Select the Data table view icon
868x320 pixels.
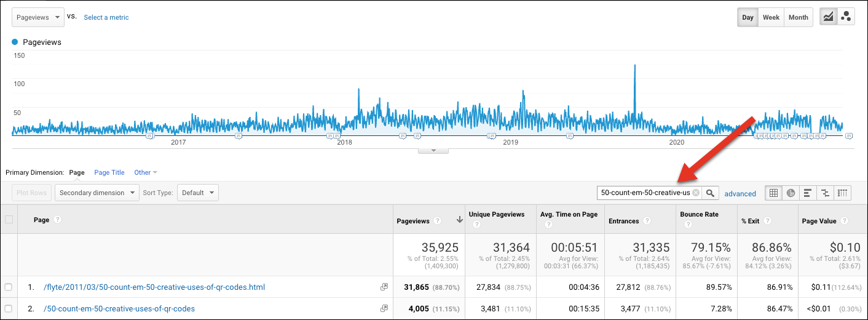click(773, 193)
